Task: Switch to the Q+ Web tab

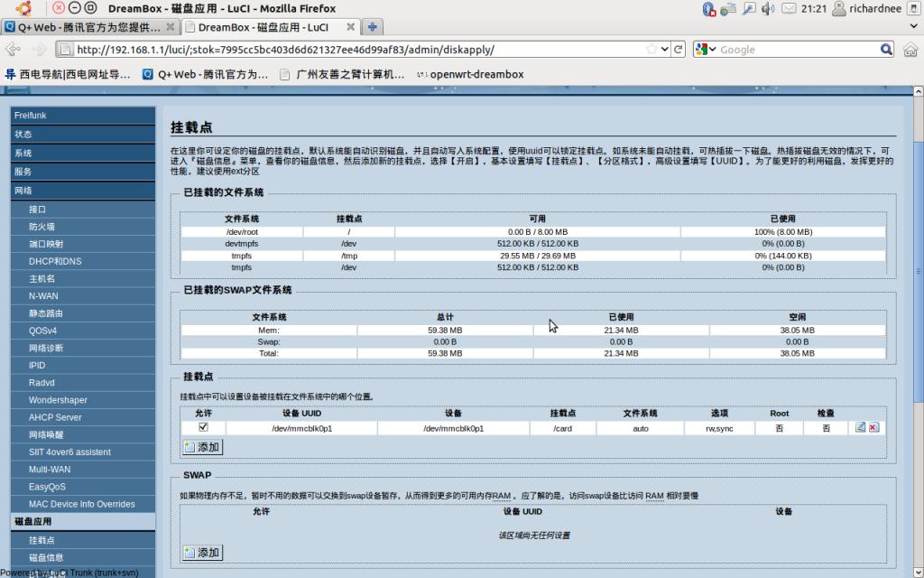Action: pos(89,26)
